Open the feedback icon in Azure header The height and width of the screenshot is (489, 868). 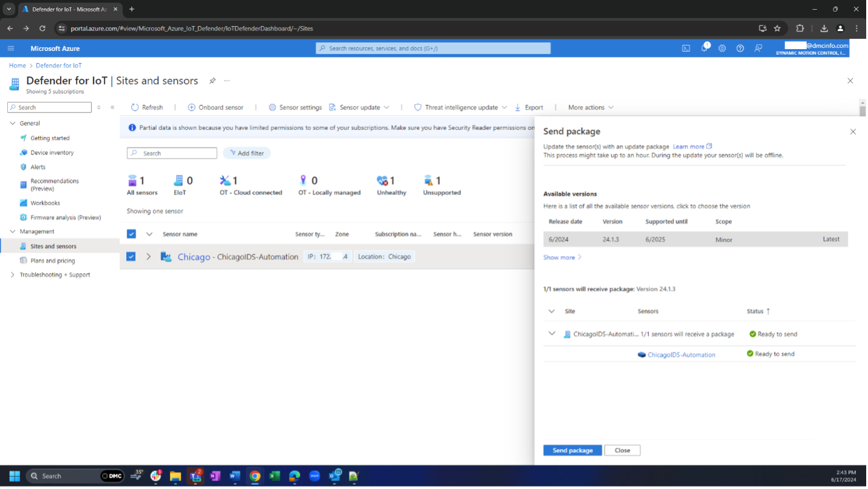click(758, 49)
